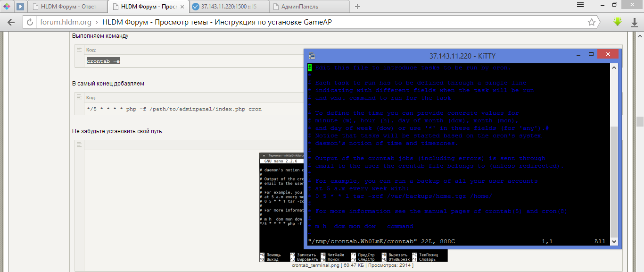Viewport: 644px width, 272px height.
Task: Open the crontab_terminal.png thumbnail image
Action: point(283,203)
